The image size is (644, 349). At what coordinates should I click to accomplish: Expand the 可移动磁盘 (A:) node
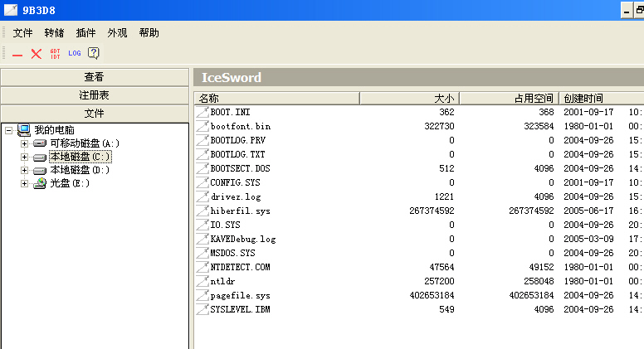(x=24, y=144)
